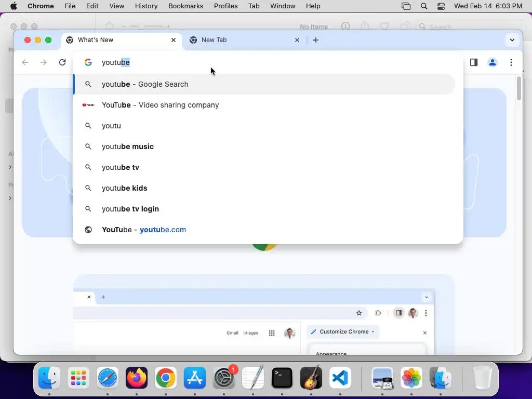Open TextEdit from the Dock
532x399 pixels.
tap(253, 378)
